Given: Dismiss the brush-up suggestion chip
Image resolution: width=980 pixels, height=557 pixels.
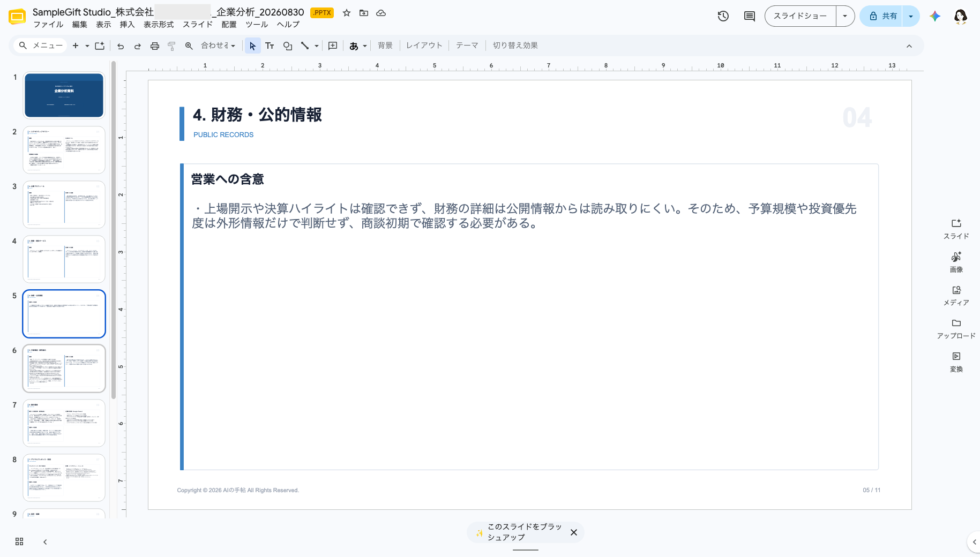Looking at the screenshot, I should 574,532.
